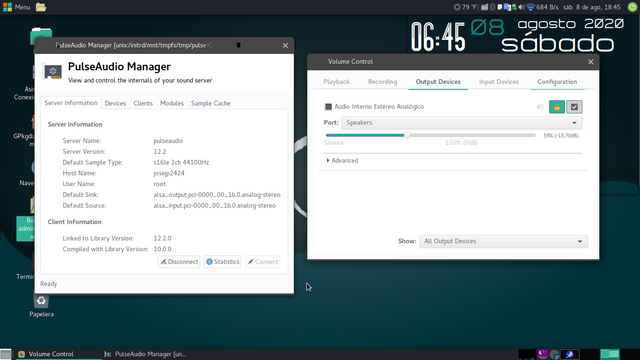Open the file manager folder icon in panel

coord(40,7)
